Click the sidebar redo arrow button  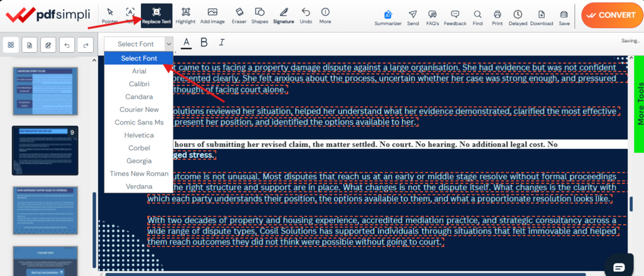[x=85, y=45]
